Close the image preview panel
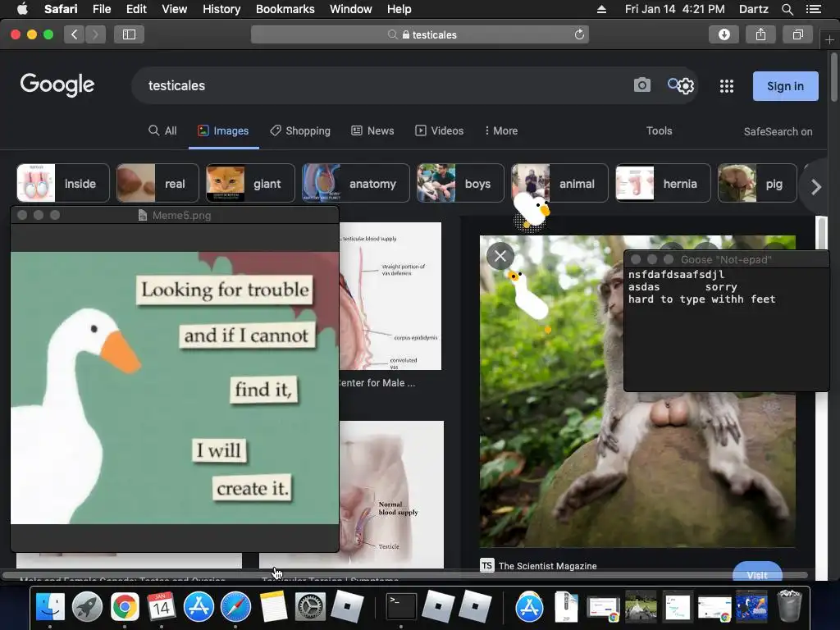This screenshot has width=840, height=630. pyautogui.click(x=500, y=256)
